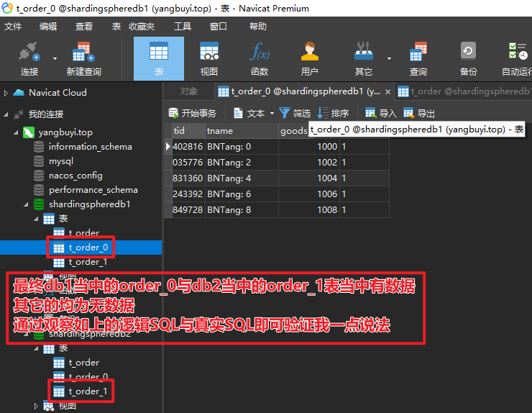Screen dimensions: 532x413
Task: Open 新建查询 (New Query) from toolbar
Action: pos(83,58)
